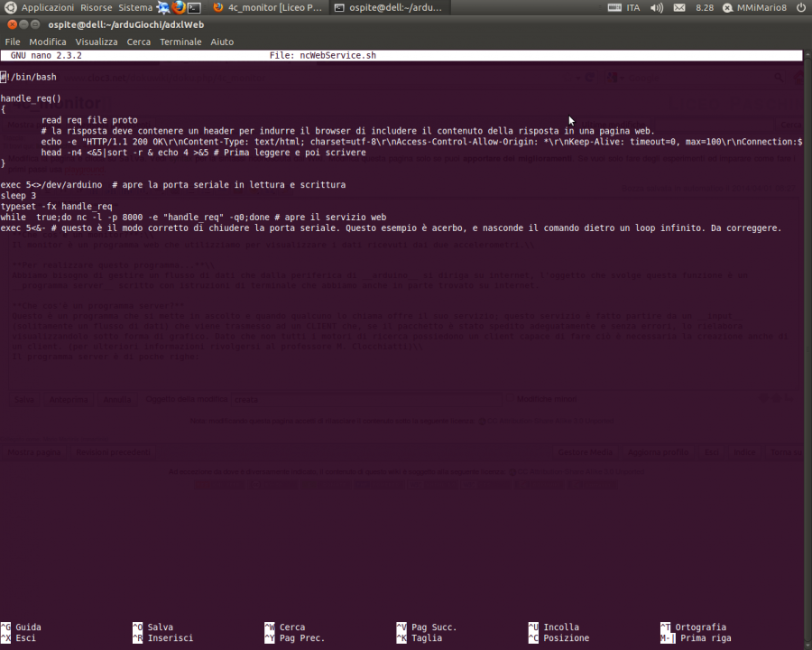
Task: Open the Terminale menu
Action: [x=180, y=42]
